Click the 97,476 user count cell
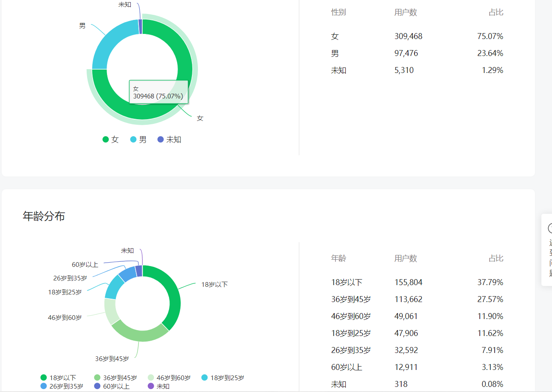The height and width of the screenshot is (392, 552). point(406,53)
